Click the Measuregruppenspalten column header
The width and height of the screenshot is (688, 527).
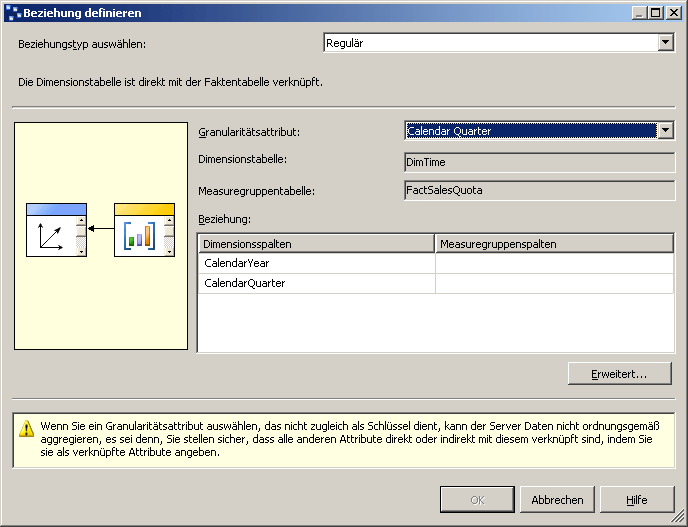pos(554,244)
